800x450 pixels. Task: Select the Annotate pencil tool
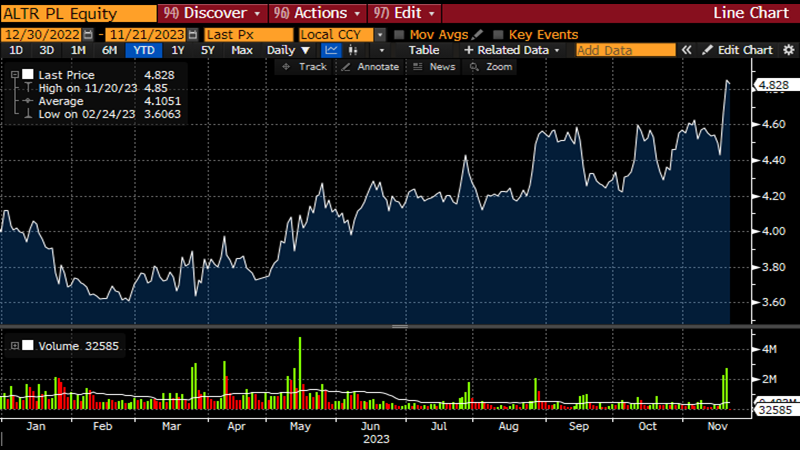(x=369, y=67)
